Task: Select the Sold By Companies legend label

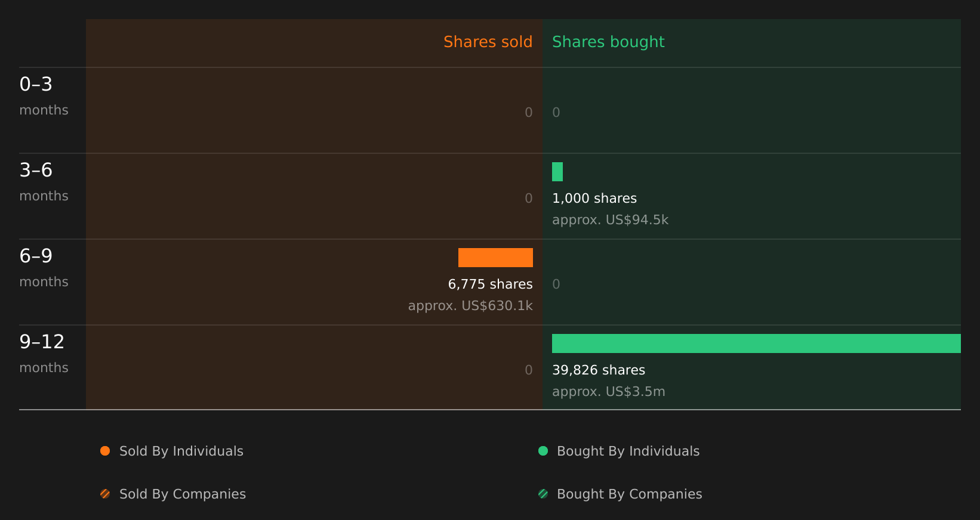Action: (x=183, y=494)
